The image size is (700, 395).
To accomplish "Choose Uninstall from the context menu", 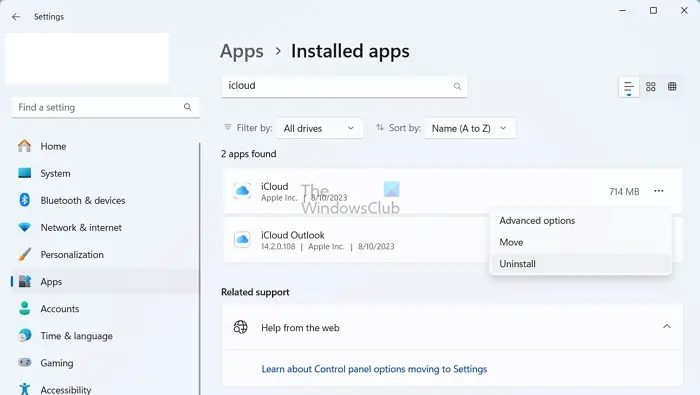I will (x=580, y=264).
